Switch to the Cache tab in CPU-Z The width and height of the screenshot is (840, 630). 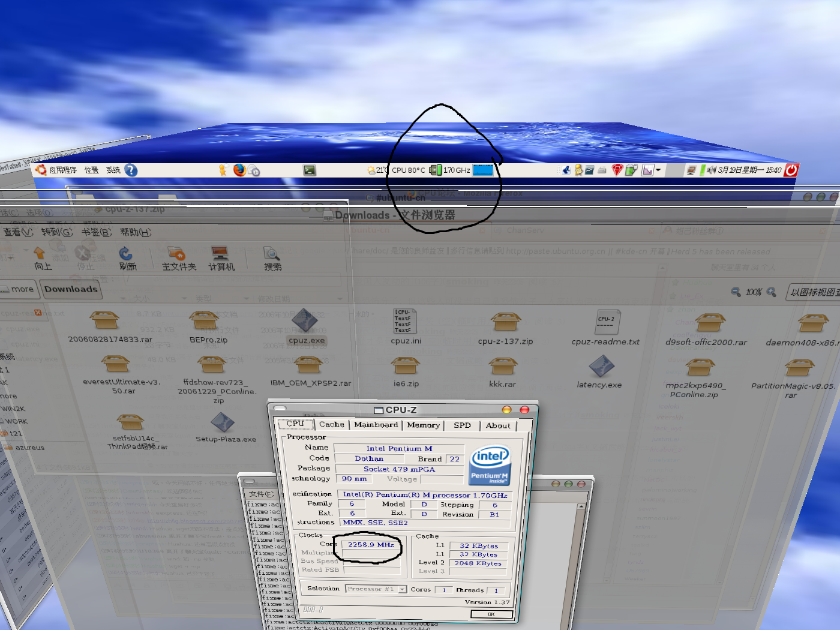pyautogui.click(x=332, y=425)
